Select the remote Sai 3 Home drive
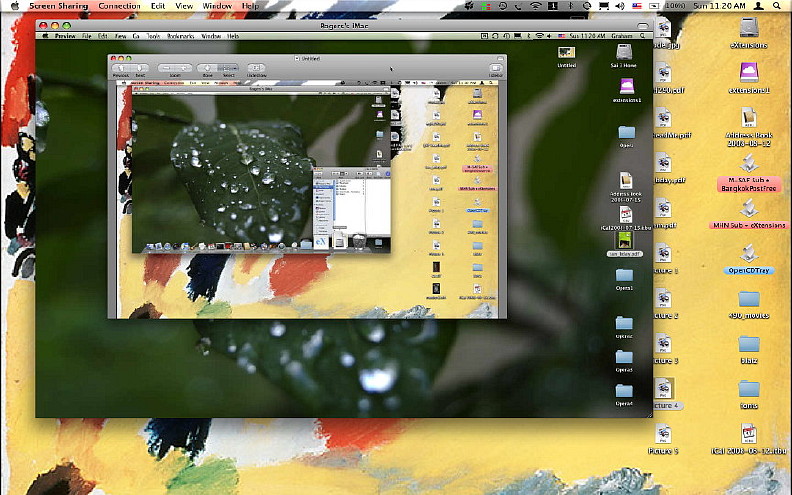Image resolution: width=792 pixels, height=495 pixels. point(624,52)
